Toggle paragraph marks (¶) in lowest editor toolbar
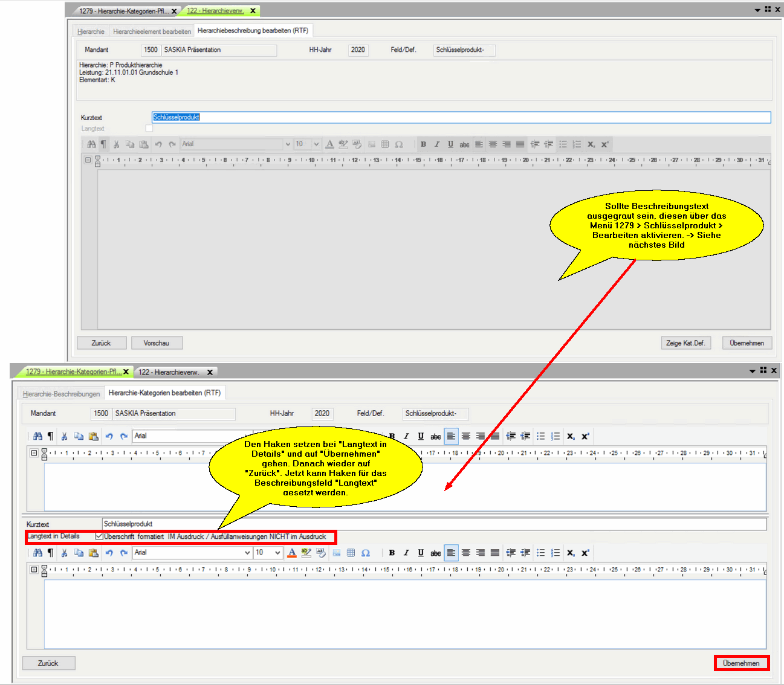Screen dimensions: 784x685 pyautogui.click(x=51, y=553)
